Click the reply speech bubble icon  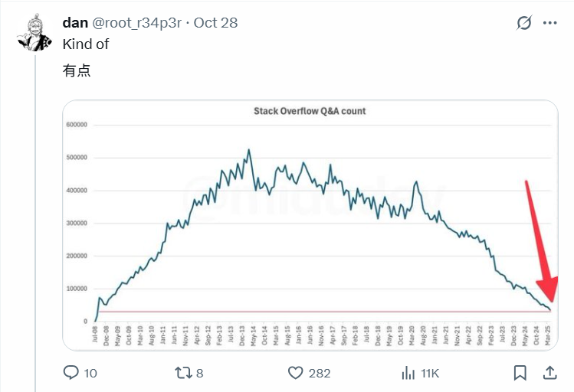pos(71,373)
